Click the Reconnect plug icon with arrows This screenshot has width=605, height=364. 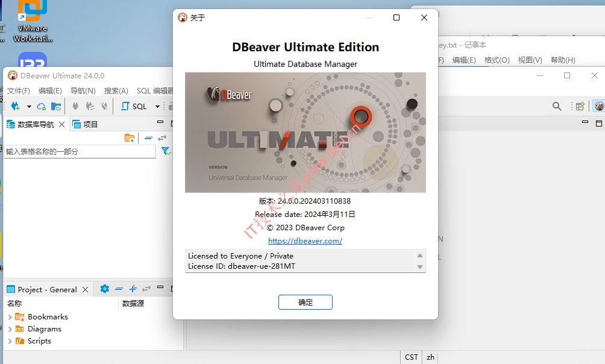click(x=90, y=106)
